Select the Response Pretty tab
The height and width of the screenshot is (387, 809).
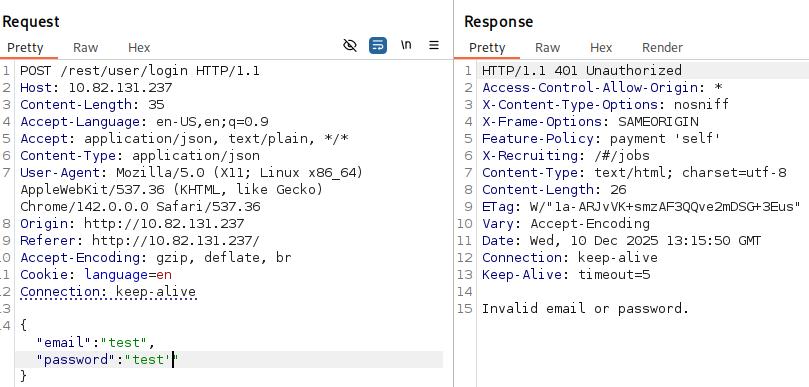pos(487,47)
